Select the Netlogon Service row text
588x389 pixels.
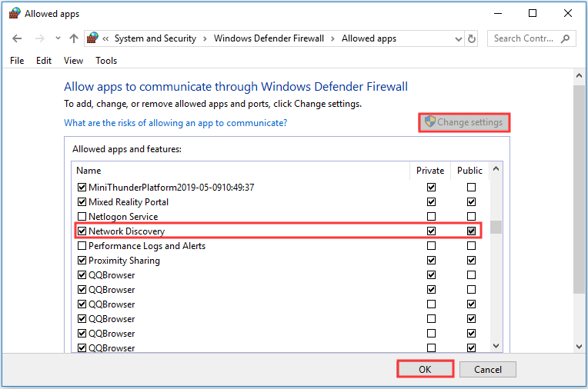(123, 217)
